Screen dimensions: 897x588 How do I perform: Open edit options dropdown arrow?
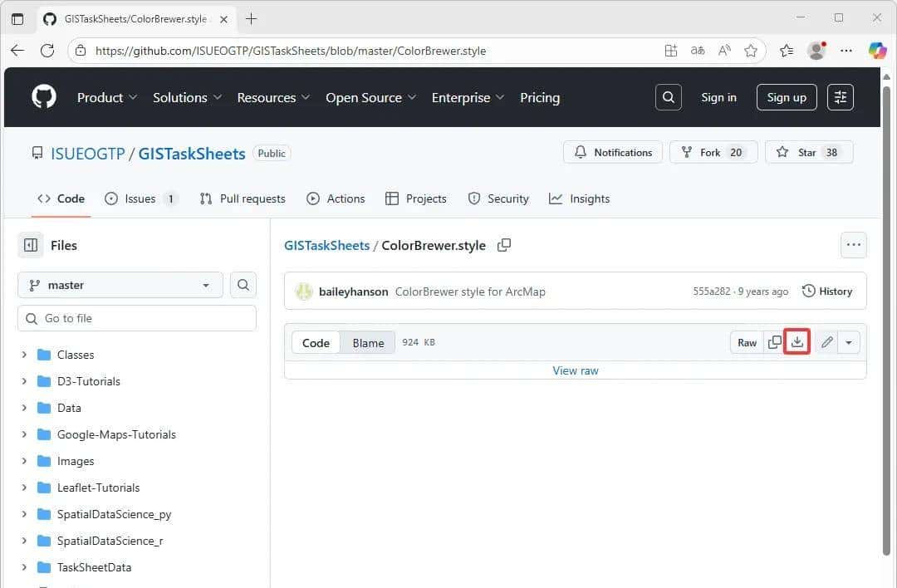[848, 342]
